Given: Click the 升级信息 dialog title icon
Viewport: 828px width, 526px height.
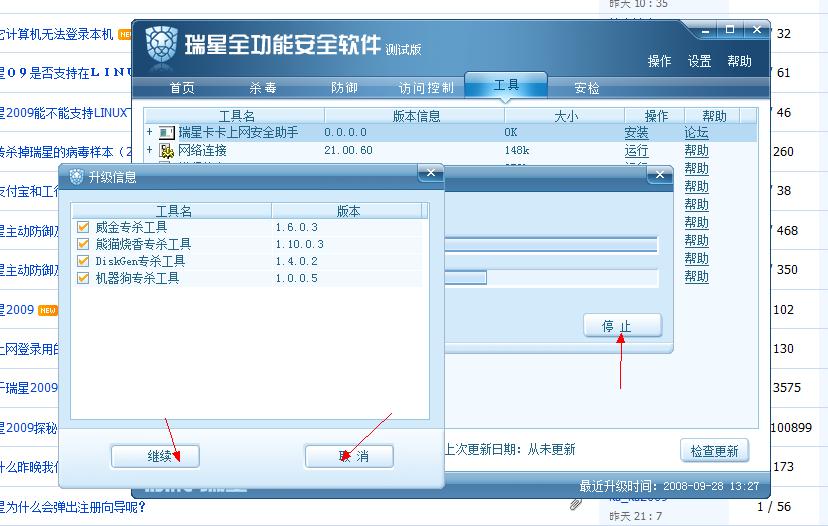Looking at the screenshot, I should point(77,176).
